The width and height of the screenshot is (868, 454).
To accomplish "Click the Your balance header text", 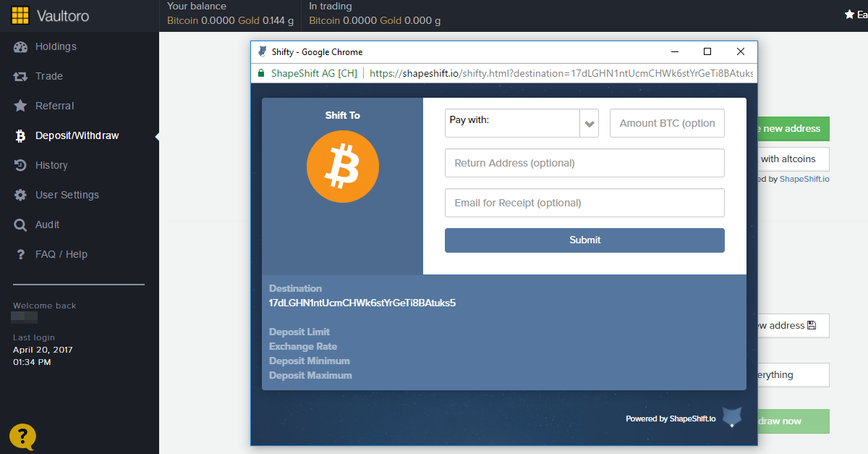I will coord(197,6).
